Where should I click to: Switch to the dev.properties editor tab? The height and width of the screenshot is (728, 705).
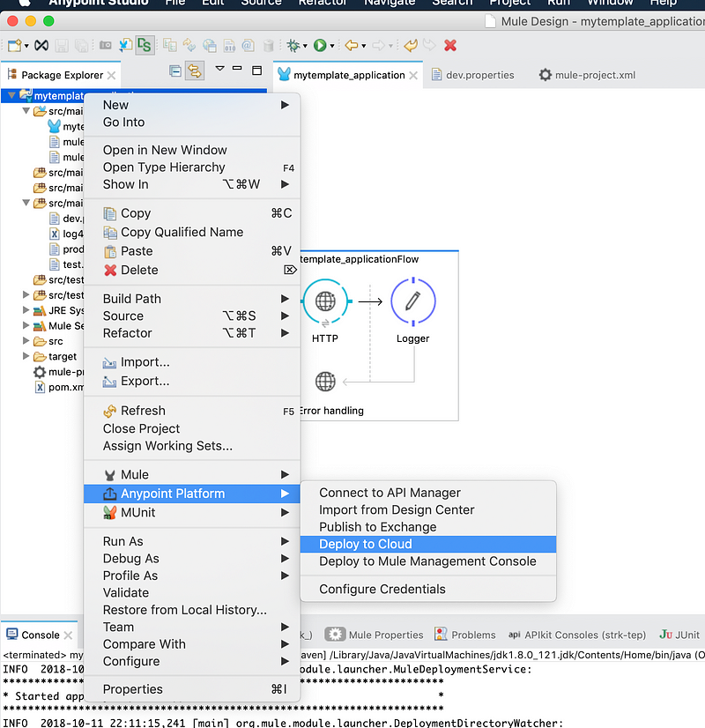coord(472,75)
